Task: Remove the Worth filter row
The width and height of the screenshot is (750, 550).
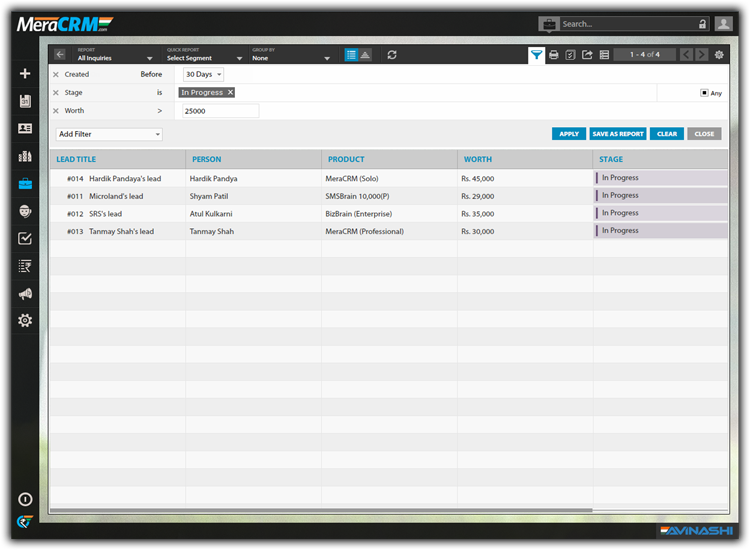Action: click(x=56, y=111)
